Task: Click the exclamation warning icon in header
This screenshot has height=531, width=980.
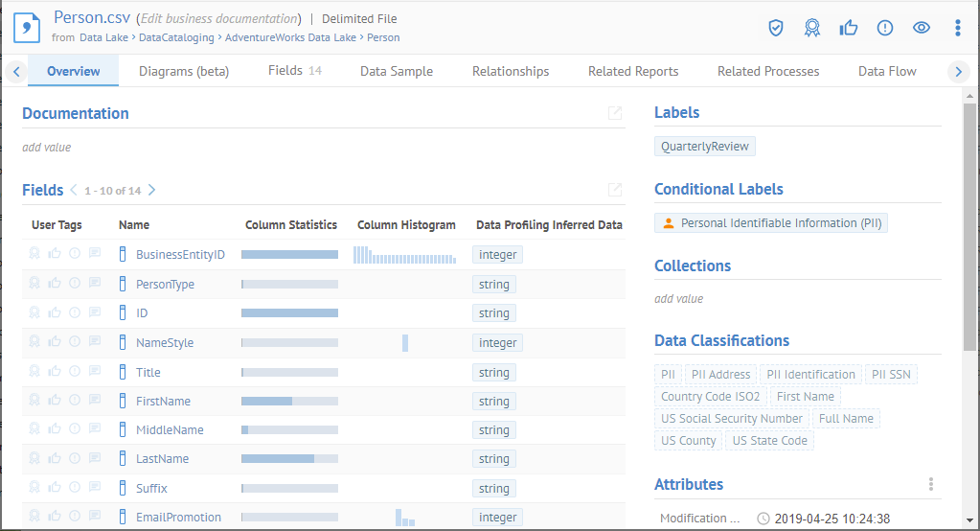Action: 884,28
